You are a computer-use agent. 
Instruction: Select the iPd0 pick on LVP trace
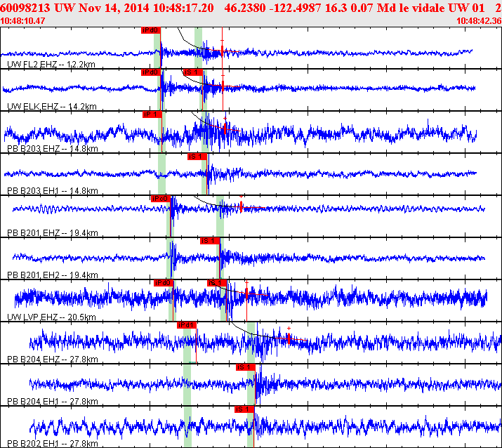164,283
